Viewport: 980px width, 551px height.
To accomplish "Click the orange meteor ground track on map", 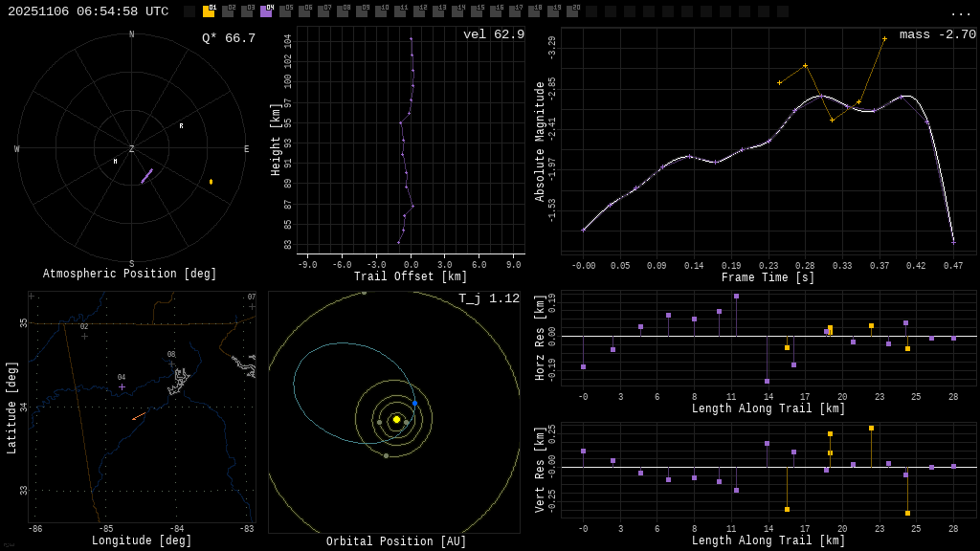I will click(x=139, y=416).
